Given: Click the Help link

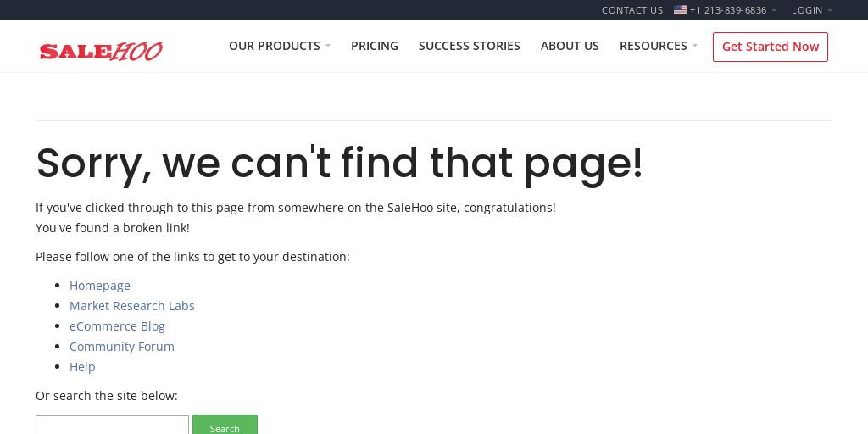Looking at the screenshot, I should (82, 367).
